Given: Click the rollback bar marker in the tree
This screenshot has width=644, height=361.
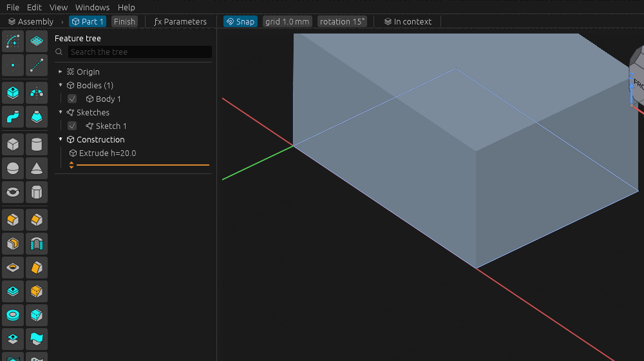Looking at the screenshot, I should point(71,165).
